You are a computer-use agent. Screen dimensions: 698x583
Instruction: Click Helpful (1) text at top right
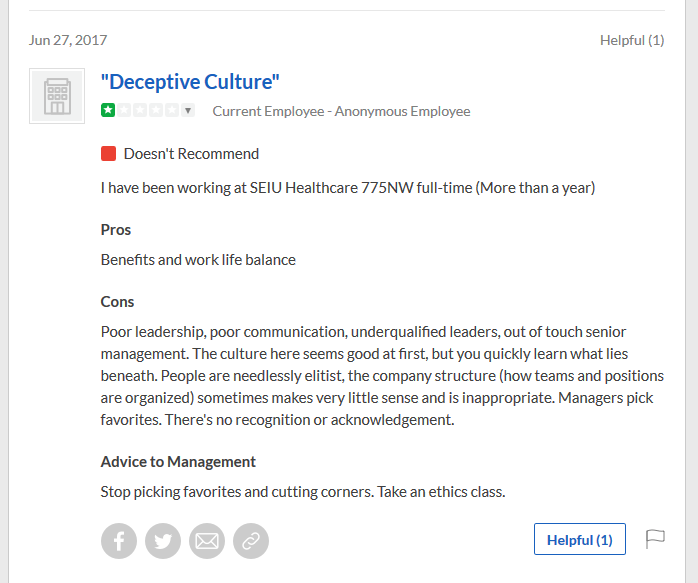632,40
